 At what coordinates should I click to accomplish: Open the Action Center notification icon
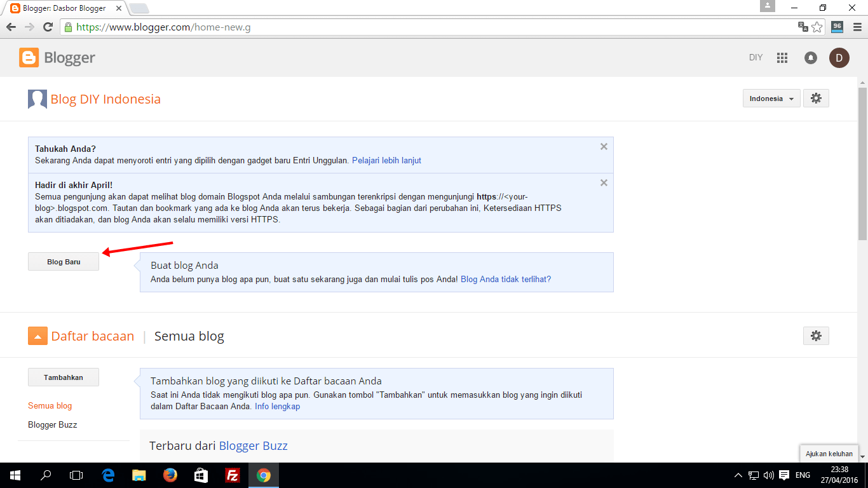784,475
